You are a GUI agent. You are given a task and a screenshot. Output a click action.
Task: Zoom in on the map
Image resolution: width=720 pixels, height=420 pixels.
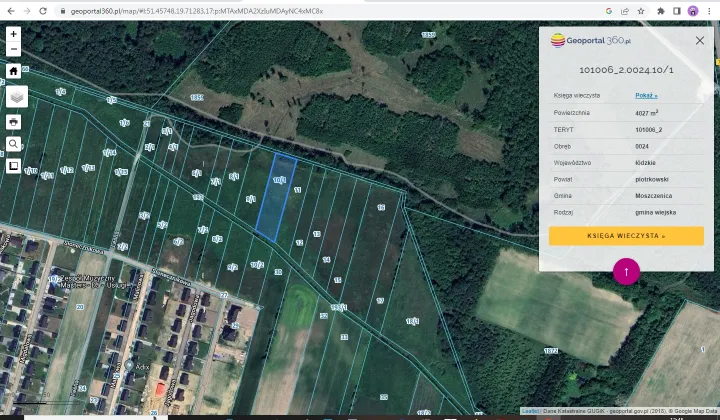pos(14,33)
